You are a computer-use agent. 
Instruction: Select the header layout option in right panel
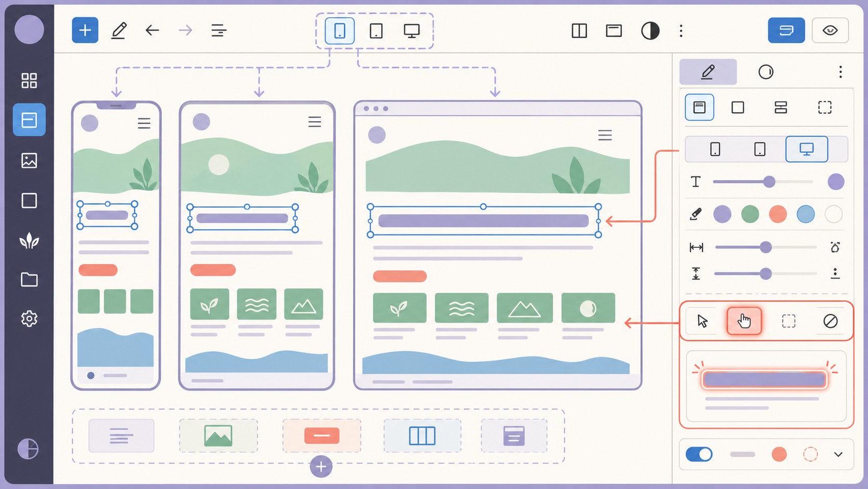click(699, 107)
